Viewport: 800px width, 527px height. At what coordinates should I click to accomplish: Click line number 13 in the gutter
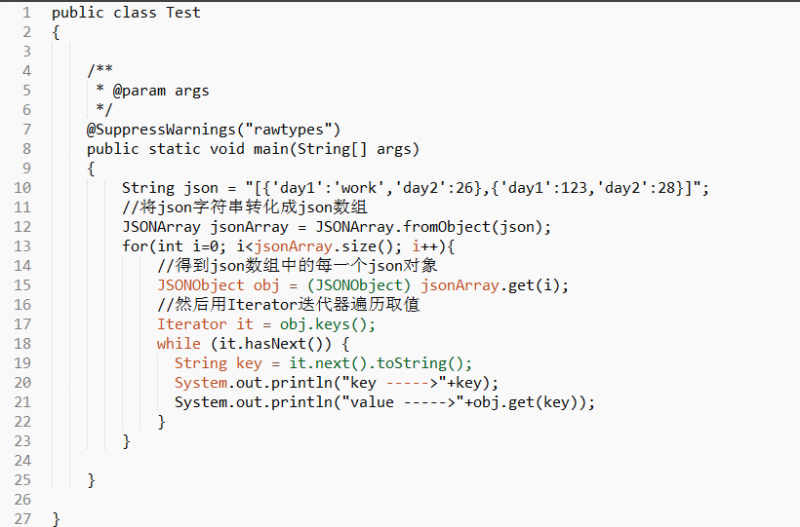pos(22,246)
